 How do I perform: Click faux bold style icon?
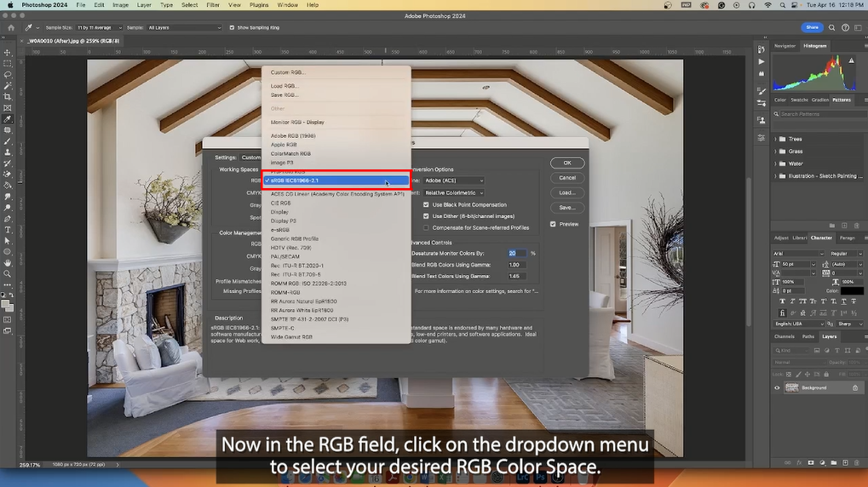(x=782, y=301)
